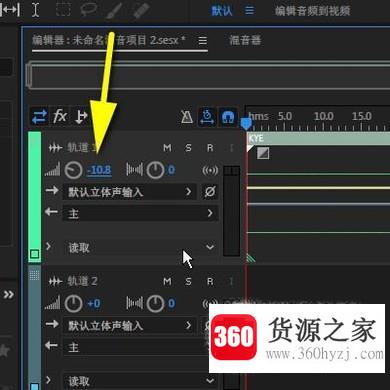Click 10.0 on the time ruler

[324, 116]
